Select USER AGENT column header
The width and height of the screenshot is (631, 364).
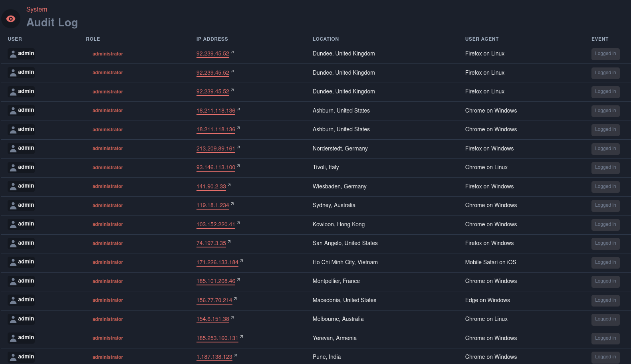482,39
